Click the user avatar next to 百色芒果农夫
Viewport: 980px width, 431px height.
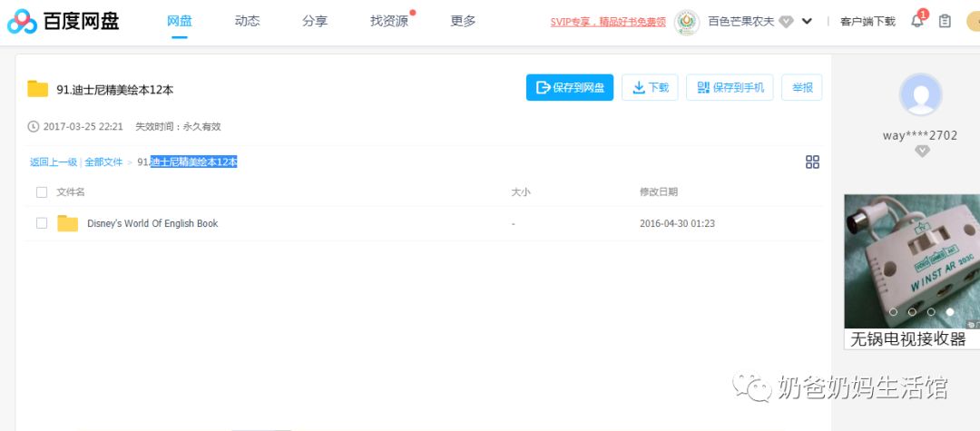tap(687, 22)
